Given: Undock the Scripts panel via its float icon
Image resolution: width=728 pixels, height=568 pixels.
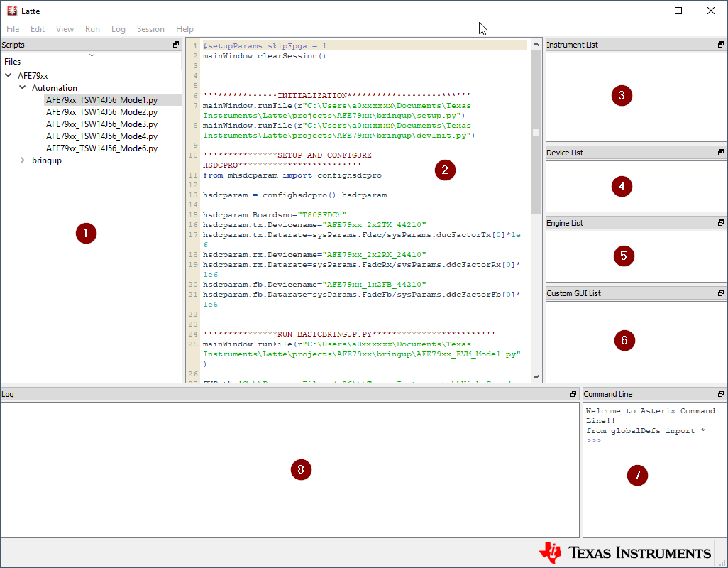Looking at the screenshot, I should (x=175, y=44).
